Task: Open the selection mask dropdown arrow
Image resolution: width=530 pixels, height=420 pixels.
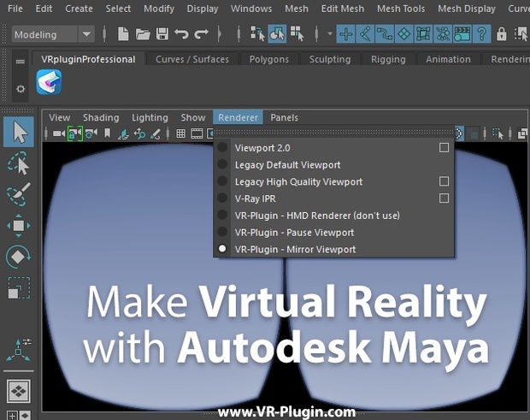Action: pyautogui.click(x=330, y=34)
